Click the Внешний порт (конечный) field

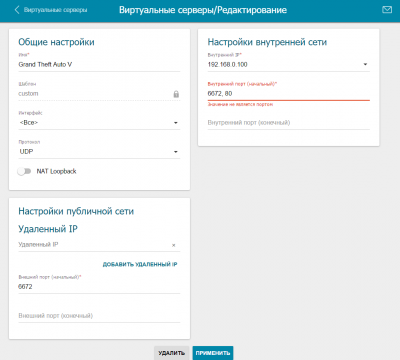pyautogui.click(x=99, y=316)
